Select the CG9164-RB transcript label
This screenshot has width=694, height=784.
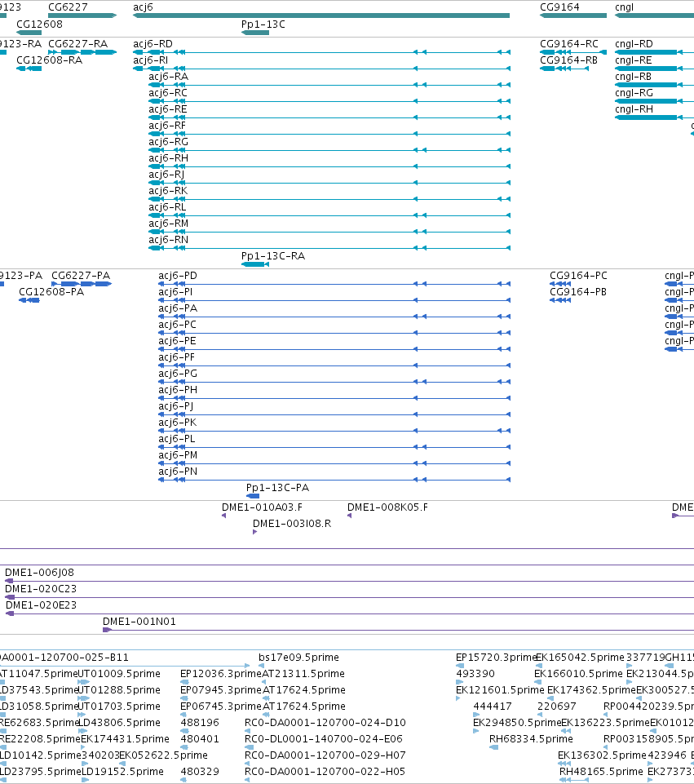pyautogui.click(x=568, y=60)
